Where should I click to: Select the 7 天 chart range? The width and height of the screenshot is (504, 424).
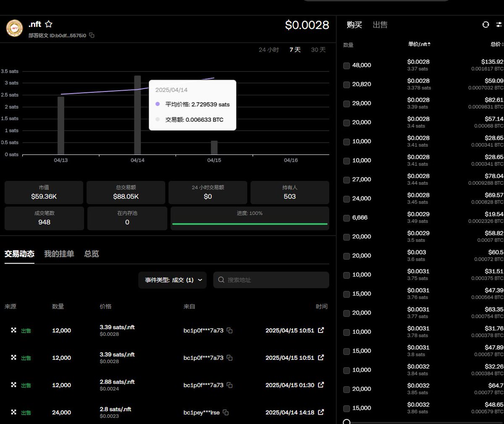pos(295,50)
